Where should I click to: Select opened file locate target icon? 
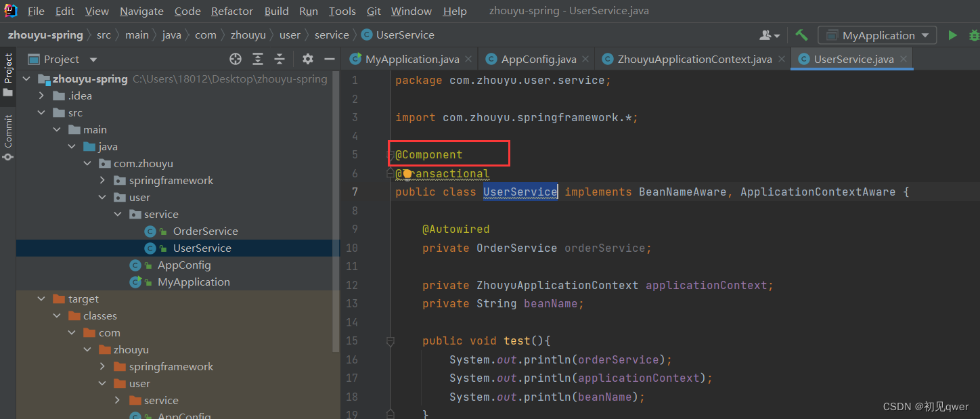236,59
